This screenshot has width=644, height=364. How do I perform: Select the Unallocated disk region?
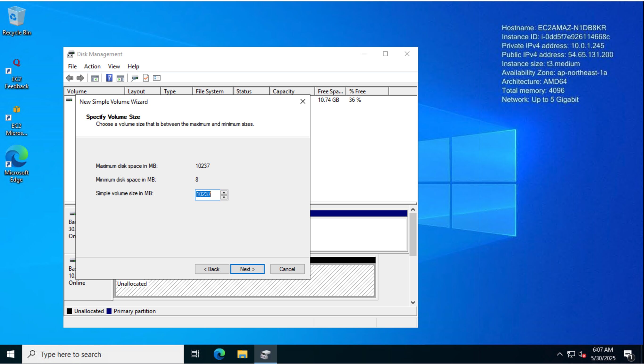[x=245, y=288]
